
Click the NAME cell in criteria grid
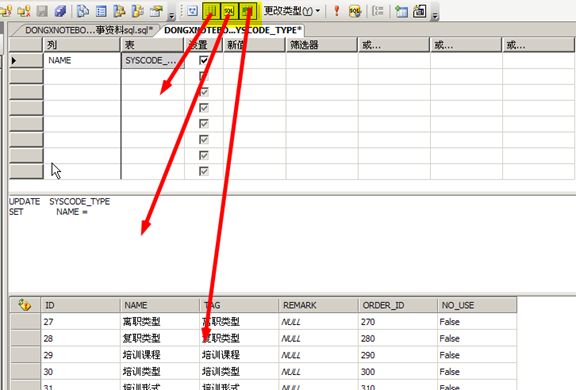pyautogui.click(x=82, y=60)
